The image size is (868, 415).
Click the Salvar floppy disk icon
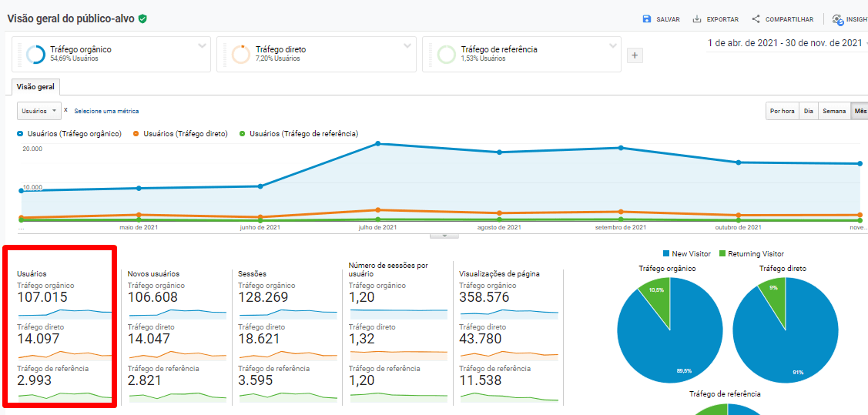647,19
